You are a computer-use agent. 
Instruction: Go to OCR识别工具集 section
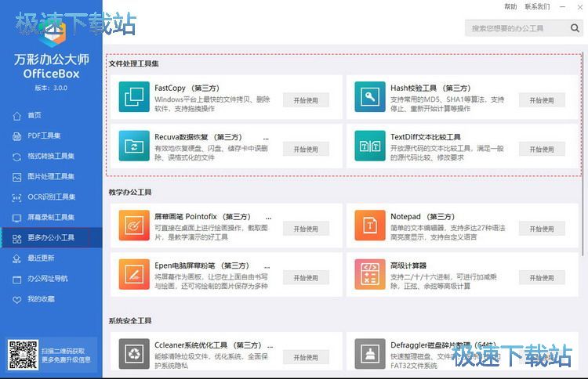pos(51,197)
